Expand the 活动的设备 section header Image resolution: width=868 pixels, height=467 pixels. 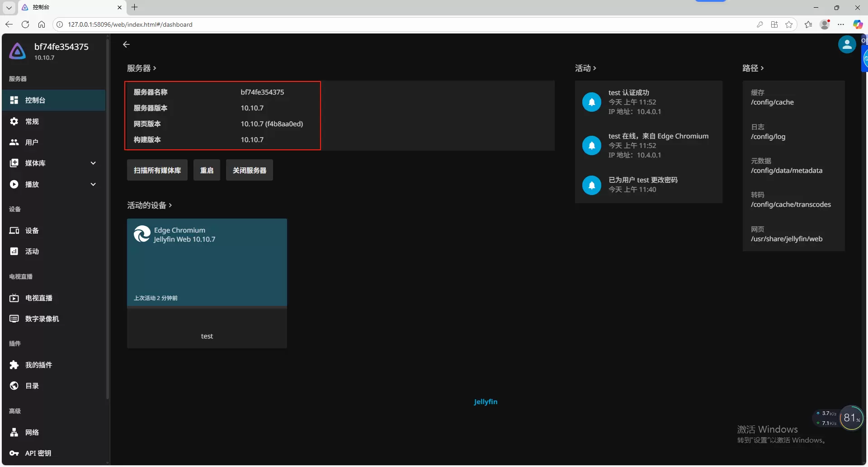(x=149, y=205)
